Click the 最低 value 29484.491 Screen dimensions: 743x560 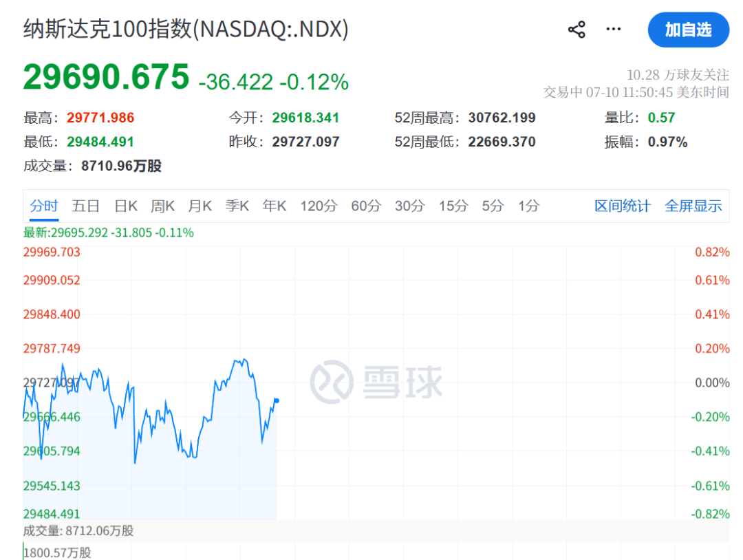pos(100,142)
